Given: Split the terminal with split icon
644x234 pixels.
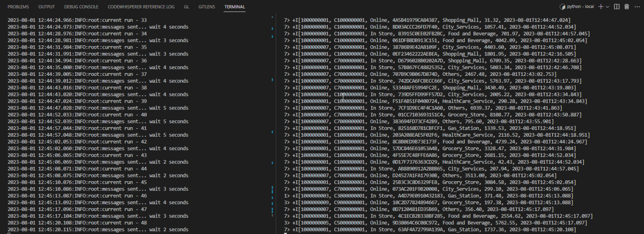Looking at the screenshot, I should click(x=616, y=7).
